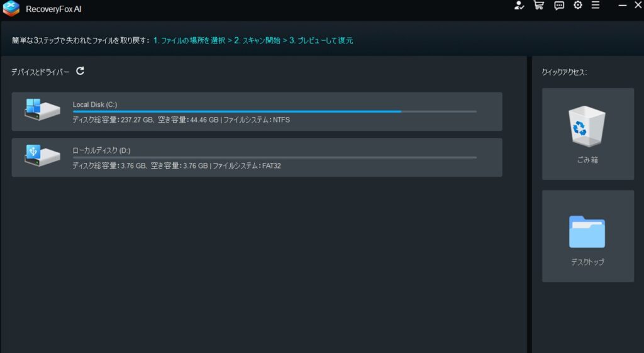Click the C: drive usage bar
This screenshot has height=353, width=644.
[x=274, y=111]
